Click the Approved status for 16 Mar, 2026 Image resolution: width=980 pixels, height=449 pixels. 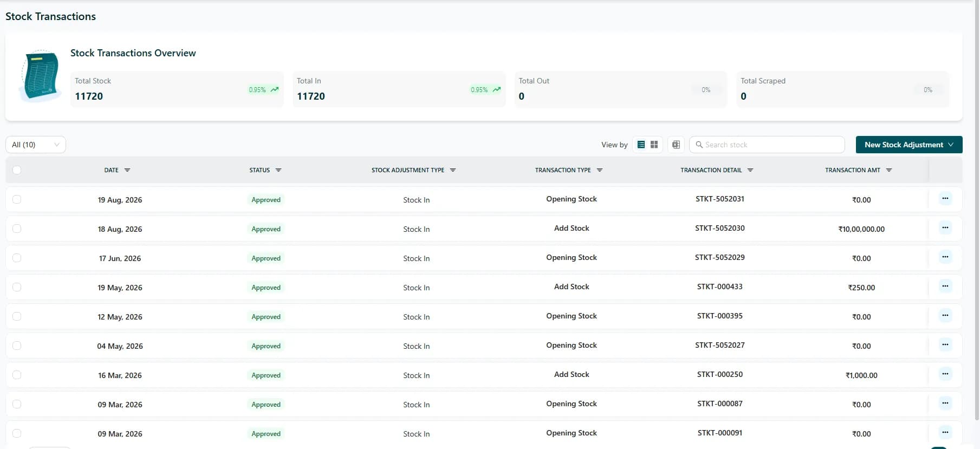pos(266,375)
